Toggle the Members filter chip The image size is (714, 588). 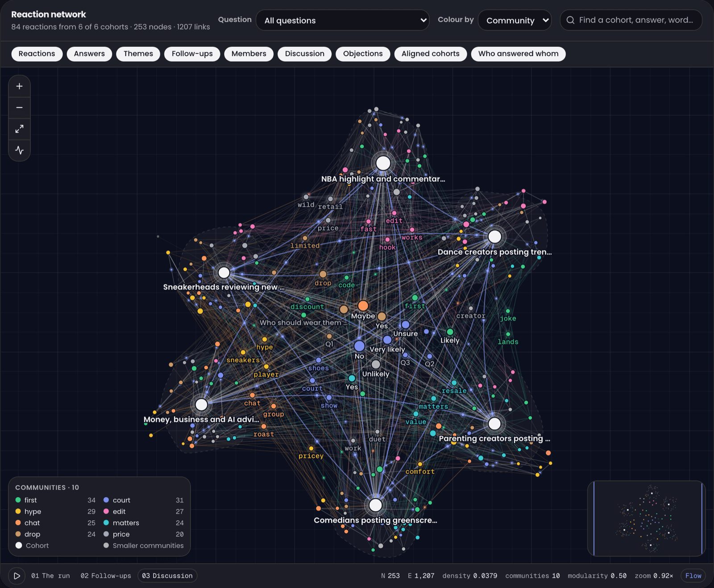click(249, 54)
